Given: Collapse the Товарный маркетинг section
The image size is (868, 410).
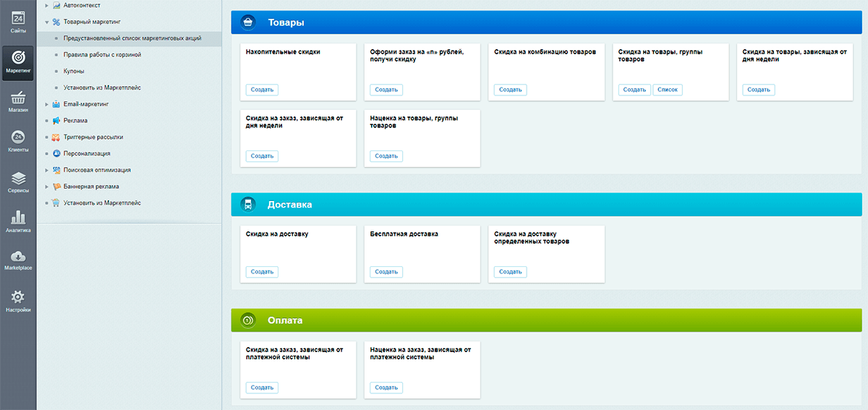Looking at the screenshot, I should click(x=46, y=22).
